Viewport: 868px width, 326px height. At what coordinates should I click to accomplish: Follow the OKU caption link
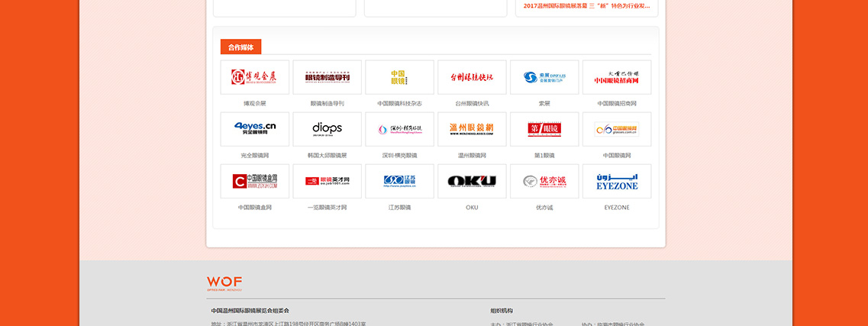tap(473, 208)
